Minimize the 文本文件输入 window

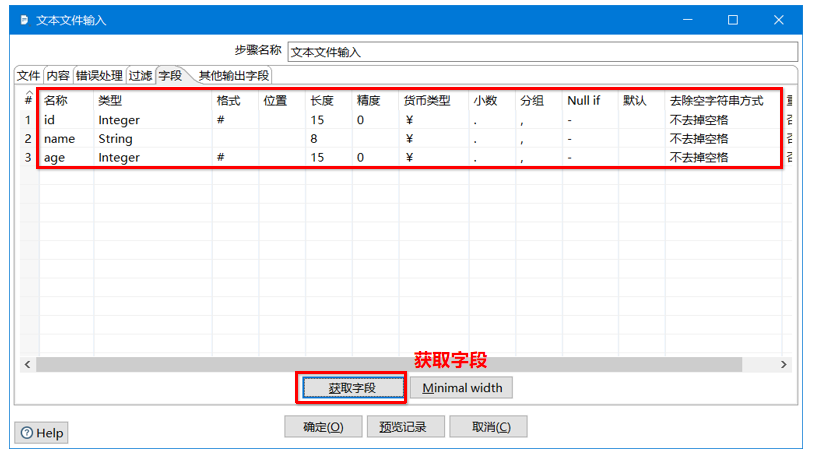688,20
